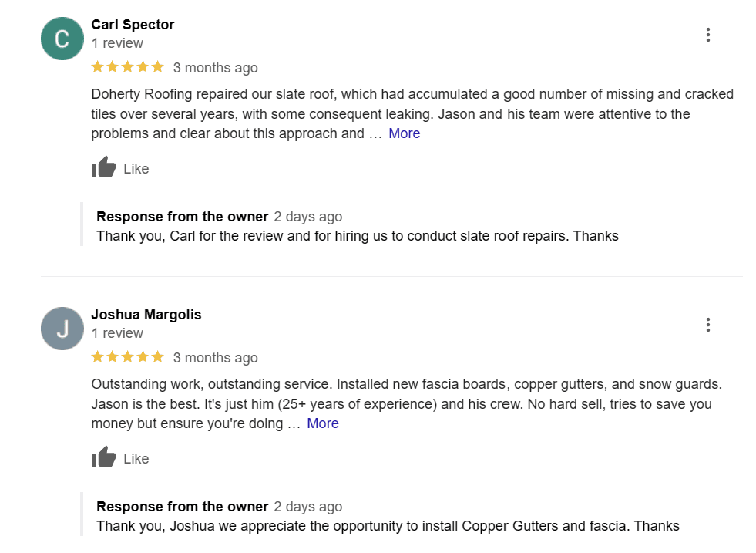Screen dimensions: 756x553
Task: Click Joshua Margolis's profile avatar
Action: (61, 327)
